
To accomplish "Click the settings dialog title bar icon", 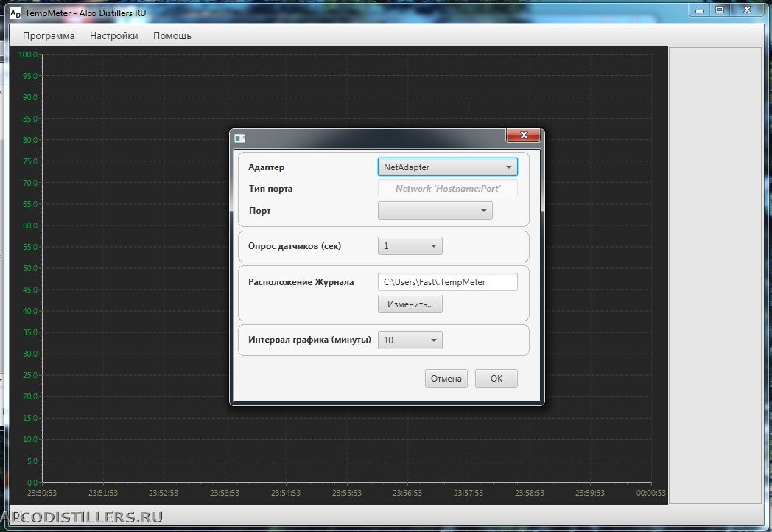I will 239,138.
